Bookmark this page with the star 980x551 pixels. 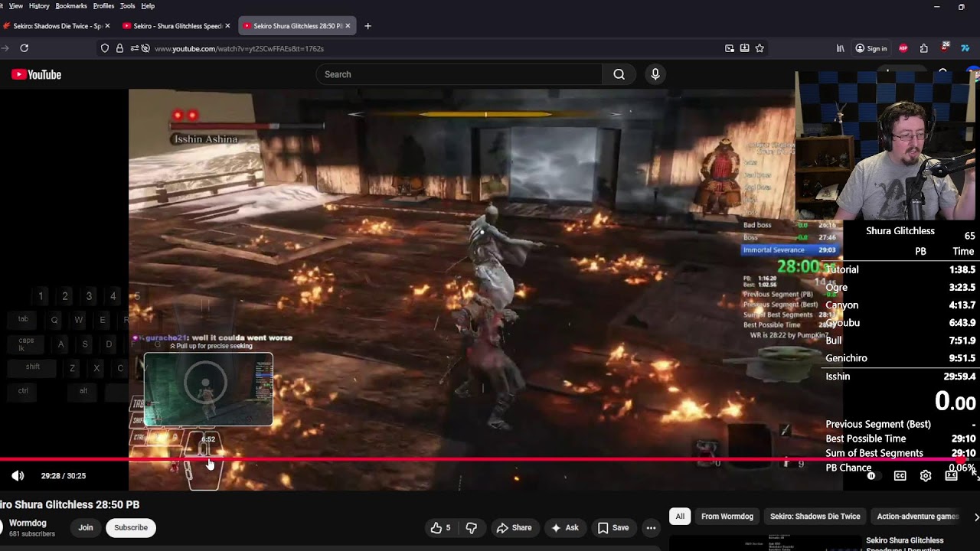click(759, 48)
